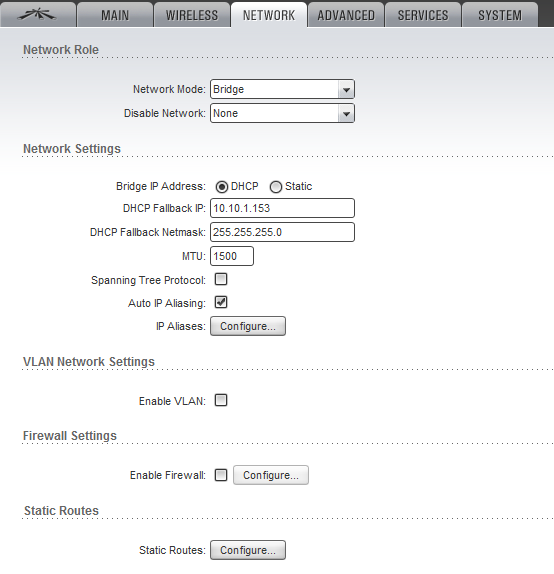Switch to the MAIN tab
554x574 pixels.
pyautogui.click(x=115, y=15)
